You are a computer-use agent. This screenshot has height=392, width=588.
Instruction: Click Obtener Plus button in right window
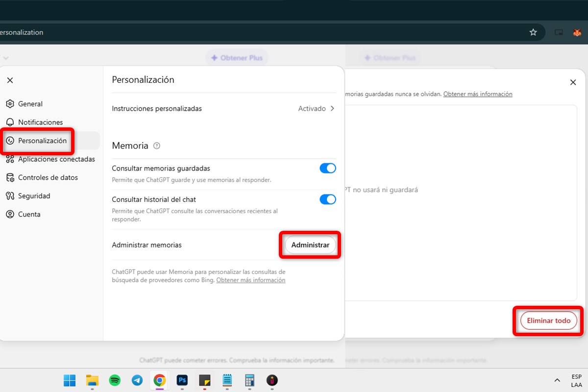click(x=390, y=58)
